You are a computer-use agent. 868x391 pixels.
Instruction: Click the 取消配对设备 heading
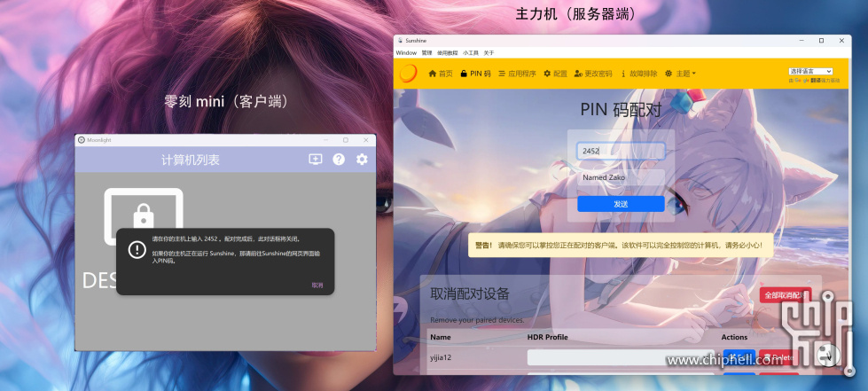pyautogui.click(x=469, y=294)
